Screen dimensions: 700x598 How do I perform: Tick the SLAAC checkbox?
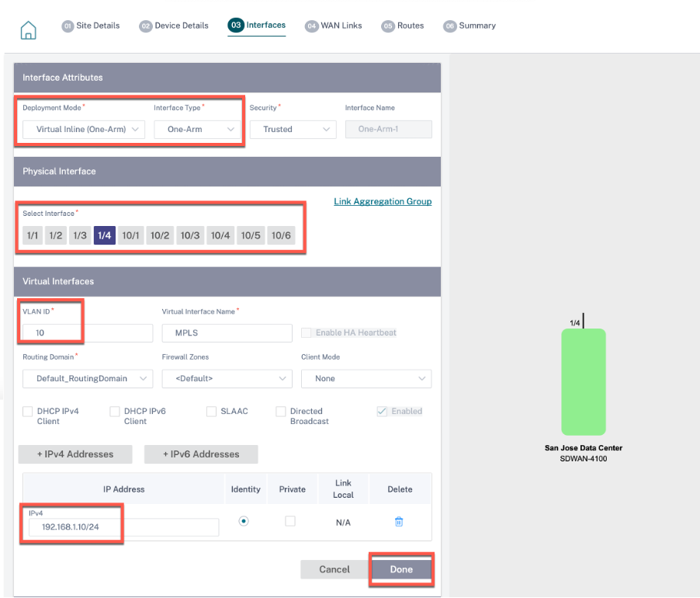[212, 412]
